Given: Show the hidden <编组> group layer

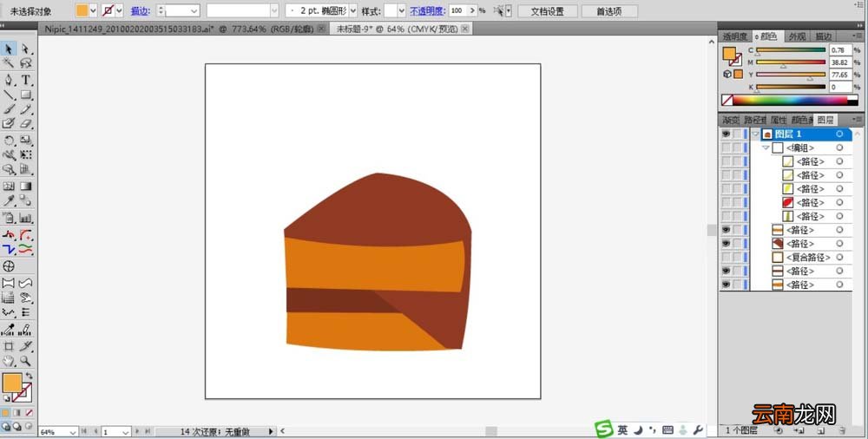Looking at the screenshot, I should [726, 147].
